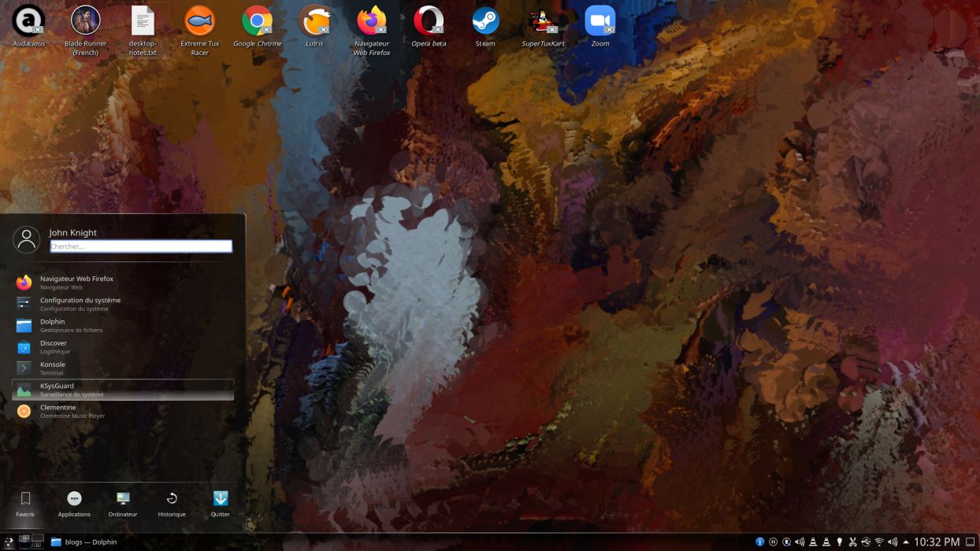Open the Wi-Fi network tray icon
The height and width of the screenshot is (551, 980).
[x=878, y=542]
